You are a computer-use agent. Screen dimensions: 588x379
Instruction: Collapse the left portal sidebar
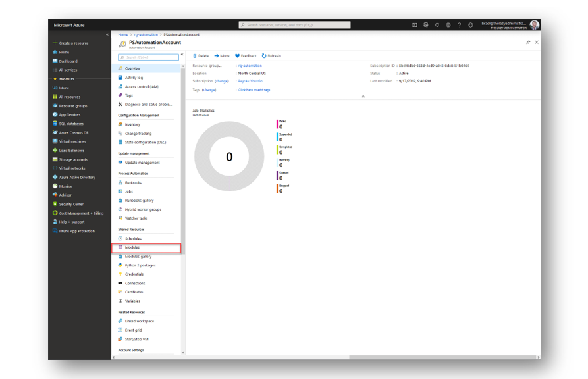click(x=107, y=34)
